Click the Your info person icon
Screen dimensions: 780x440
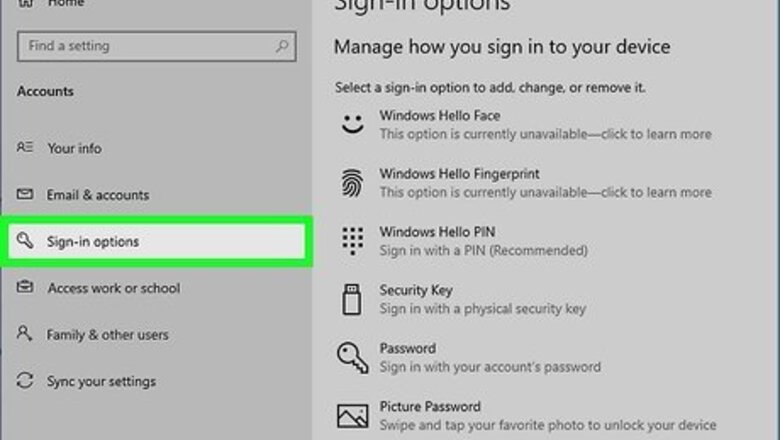pos(26,148)
